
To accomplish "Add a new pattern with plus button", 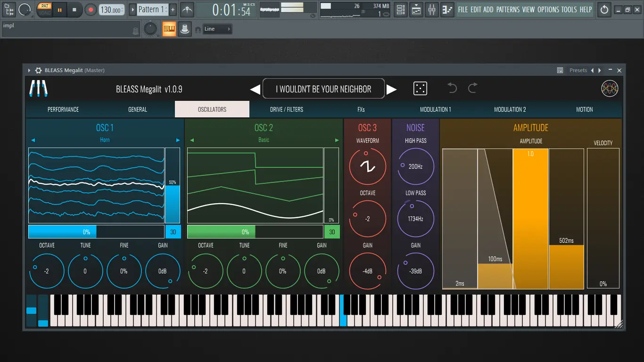I will coord(173,9).
